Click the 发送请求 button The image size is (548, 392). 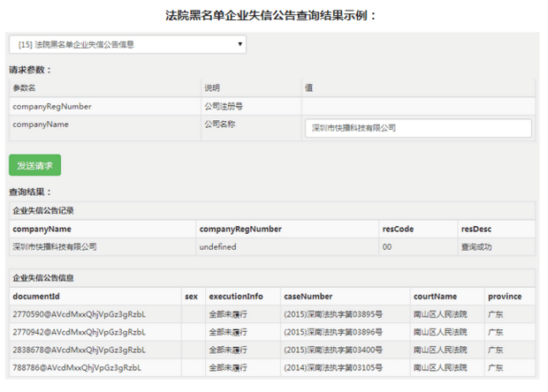coord(34,165)
